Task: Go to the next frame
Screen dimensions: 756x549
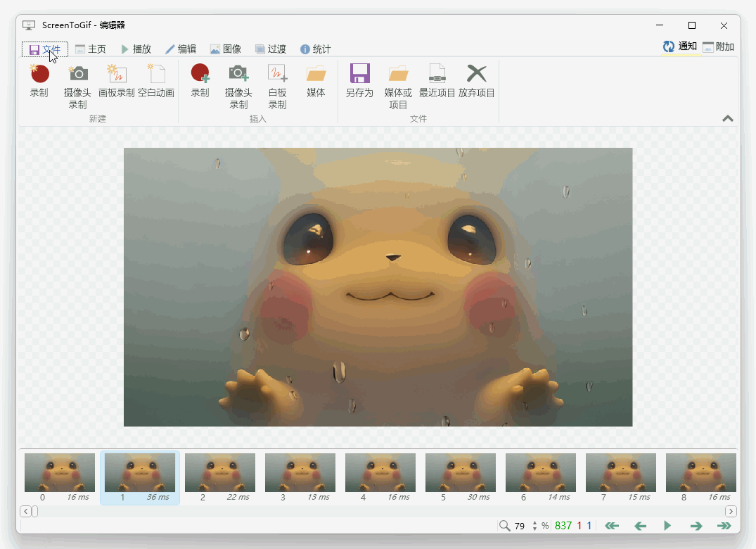Action: (696, 526)
